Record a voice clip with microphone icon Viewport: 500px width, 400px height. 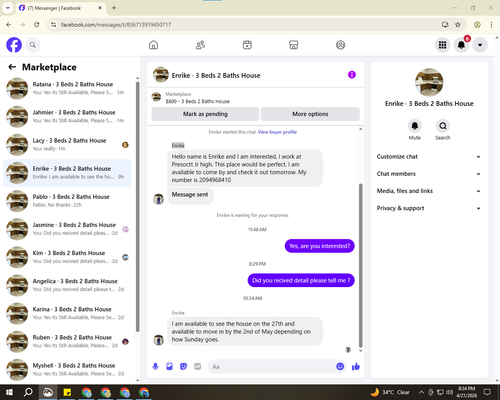pos(155,367)
